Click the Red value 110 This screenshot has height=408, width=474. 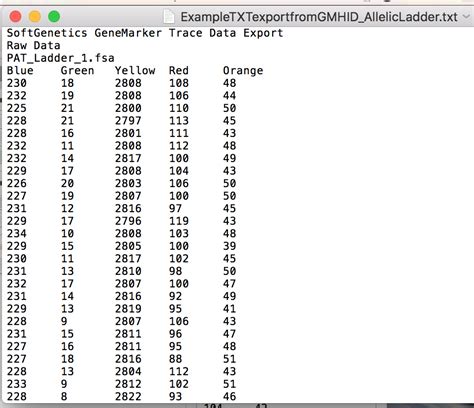click(x=179, y=108)
